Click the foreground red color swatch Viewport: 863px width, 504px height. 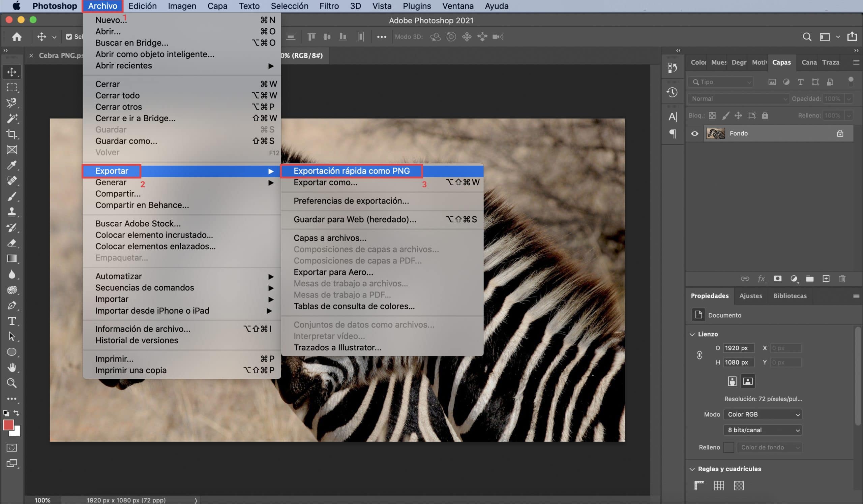click(8, 425)
